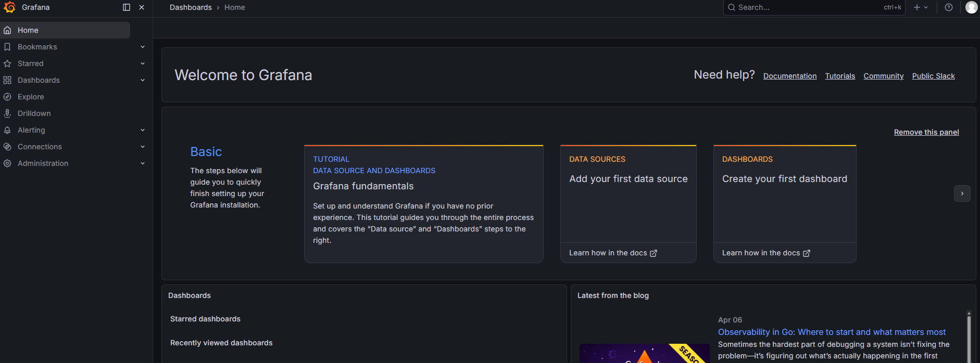
Task: Open the Home menu item
Action: [65, 30]
